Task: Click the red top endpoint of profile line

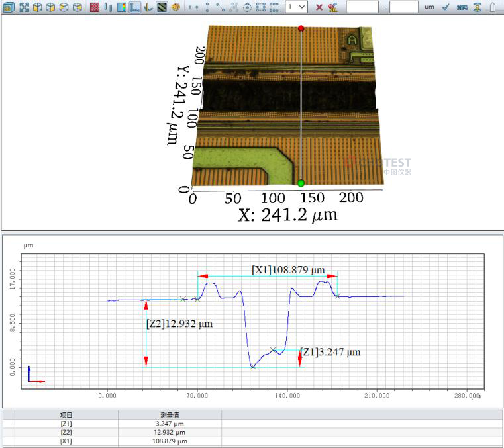Action: 301,28
